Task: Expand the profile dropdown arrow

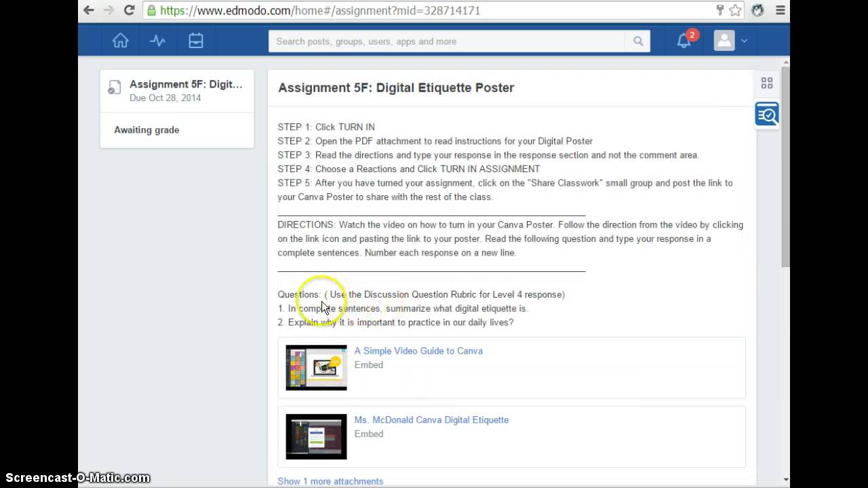Action: [744, 41]
